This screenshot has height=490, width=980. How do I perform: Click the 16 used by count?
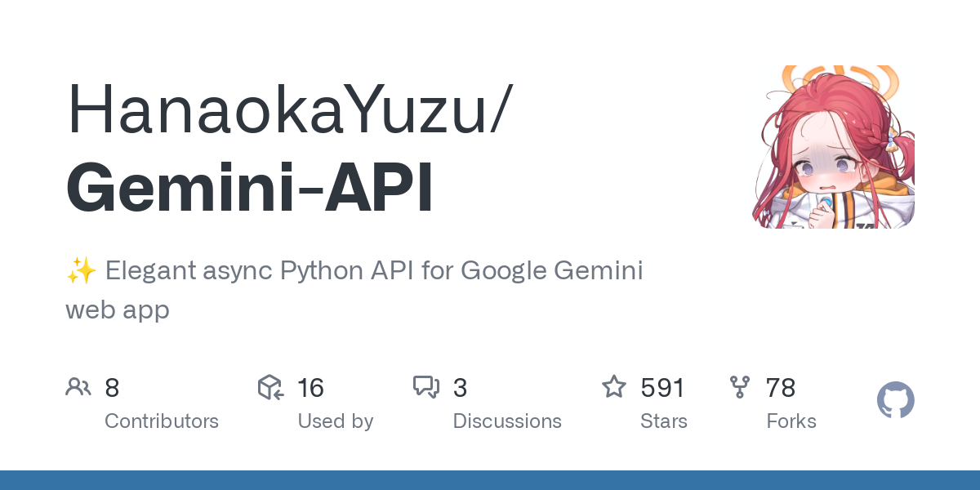point(310,387)
